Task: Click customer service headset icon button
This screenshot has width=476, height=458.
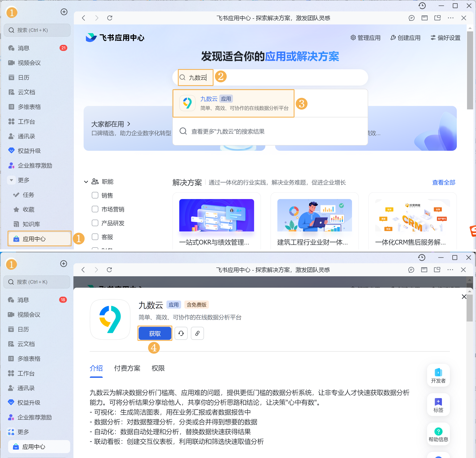Action: pos(181,334)
